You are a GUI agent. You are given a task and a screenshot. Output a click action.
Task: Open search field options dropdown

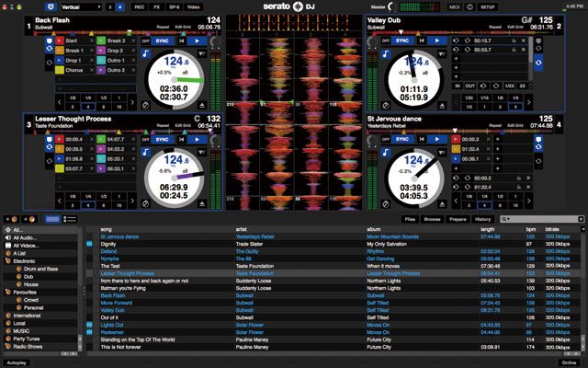click(506, 219)
